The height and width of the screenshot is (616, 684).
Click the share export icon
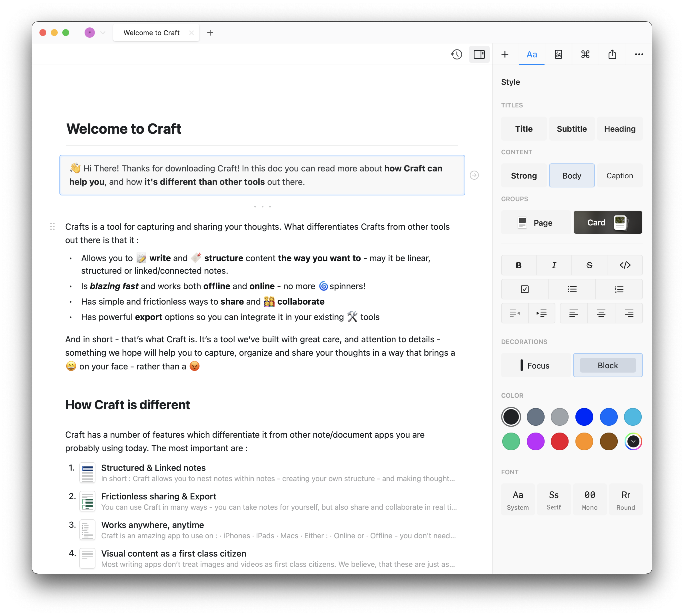(x=612, y=54)
